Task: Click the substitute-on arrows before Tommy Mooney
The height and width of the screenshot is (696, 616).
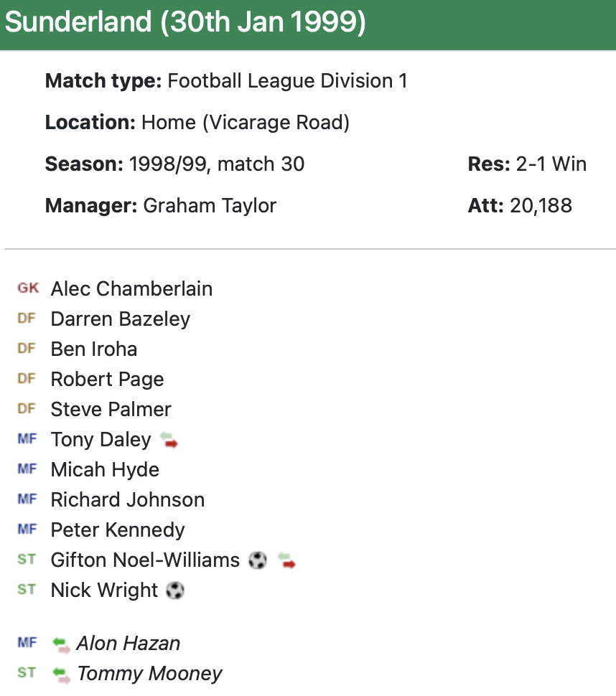Action: point(61,674)
